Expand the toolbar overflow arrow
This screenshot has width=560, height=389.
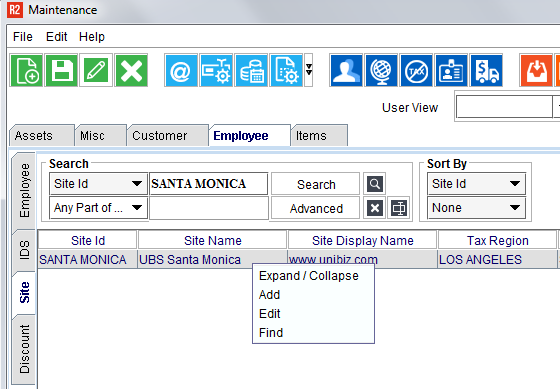pos(309,70)
